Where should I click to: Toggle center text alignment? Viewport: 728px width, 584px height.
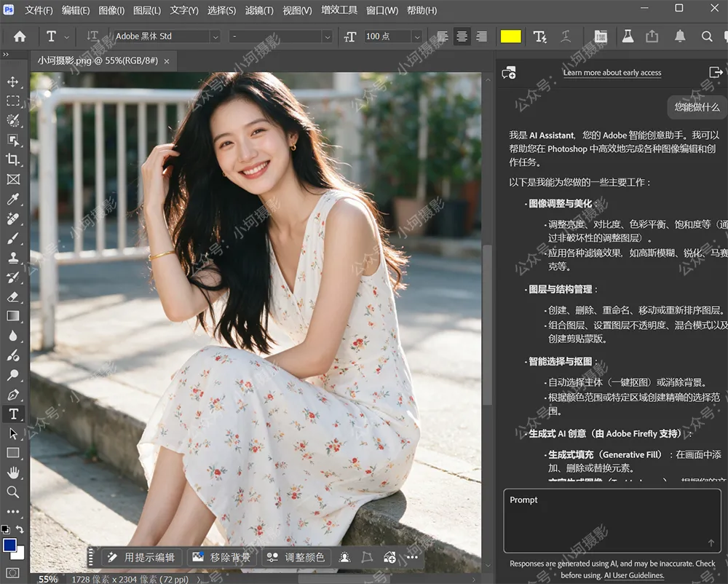click(462, 36)
